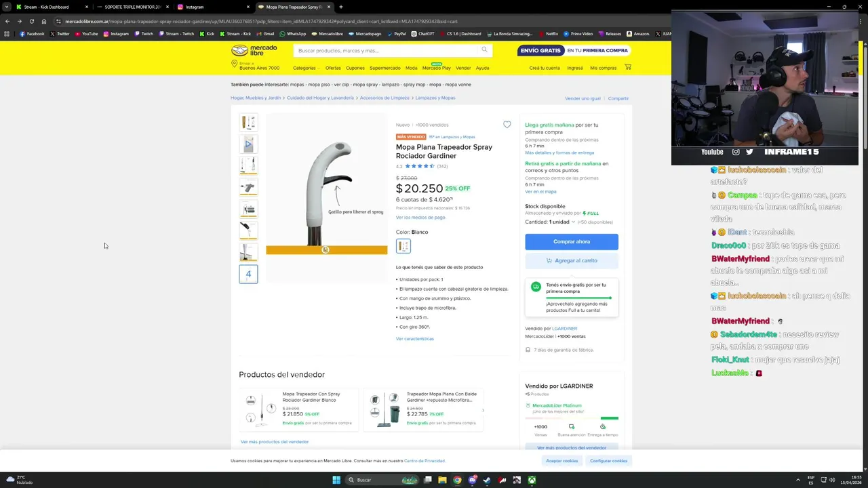The width and height of the screenshot is (868, 488).
Task: Open Steam from the taskbar
Action: click(487, 480)
